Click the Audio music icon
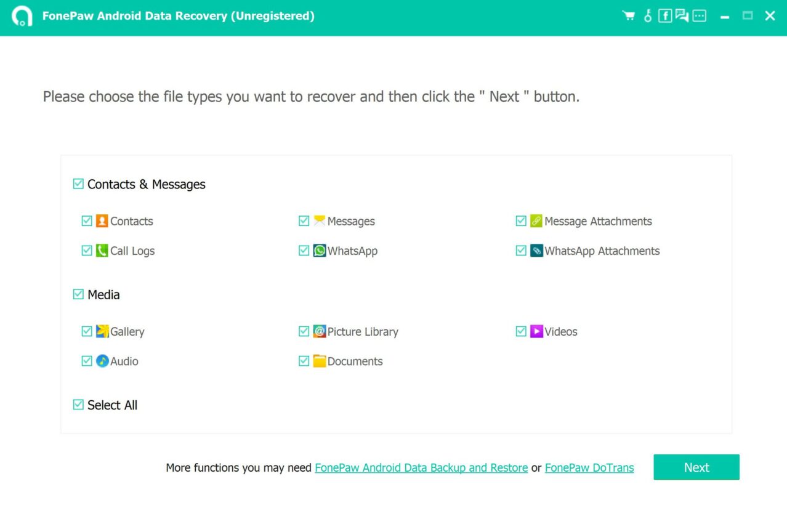 click(x=102, y=361)
